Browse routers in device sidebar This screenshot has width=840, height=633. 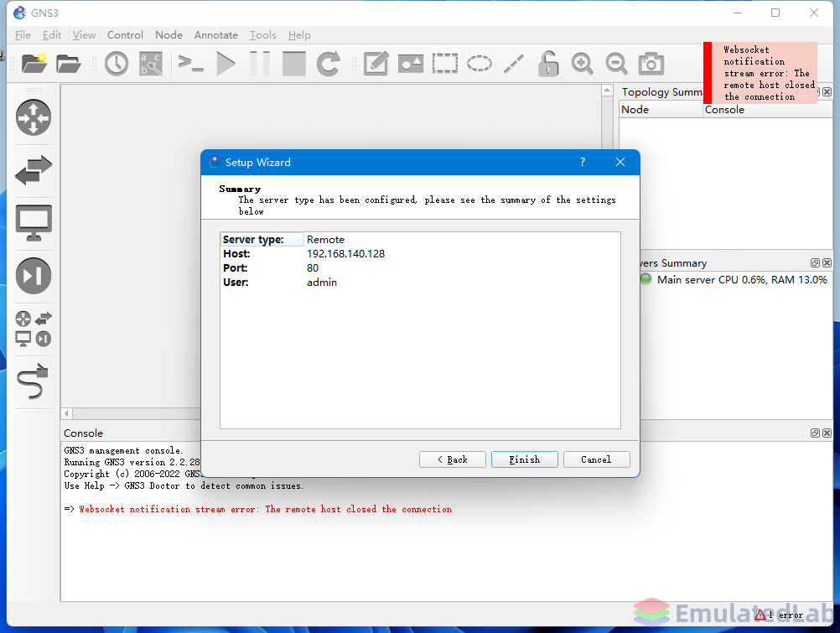(x=34, y=117)
